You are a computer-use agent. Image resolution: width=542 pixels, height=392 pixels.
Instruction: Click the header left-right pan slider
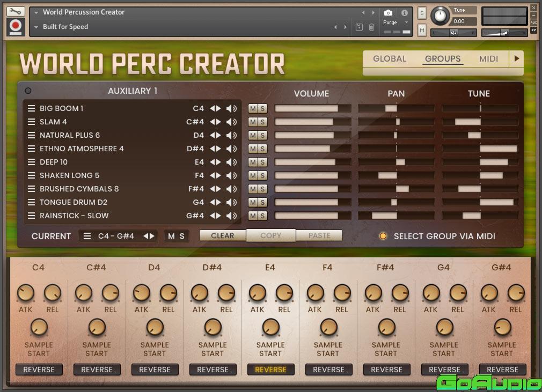[453, 33]
